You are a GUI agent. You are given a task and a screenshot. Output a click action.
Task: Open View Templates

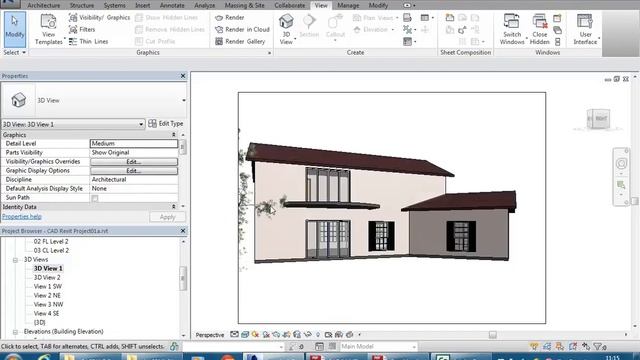[x=49, y=29]
